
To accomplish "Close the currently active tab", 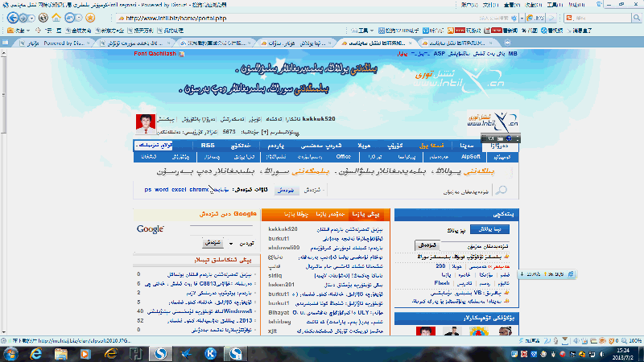I will (410, 43).
